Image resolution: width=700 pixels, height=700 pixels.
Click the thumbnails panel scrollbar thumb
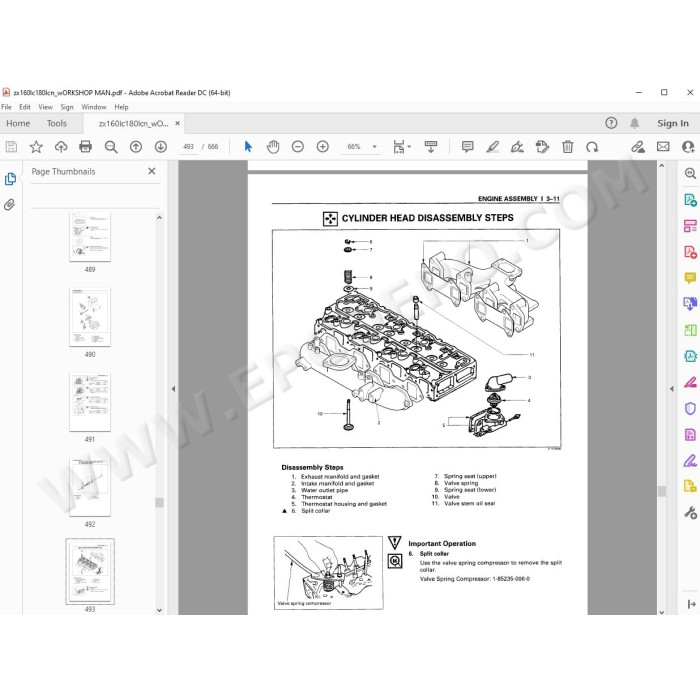(x=159, y=503)
